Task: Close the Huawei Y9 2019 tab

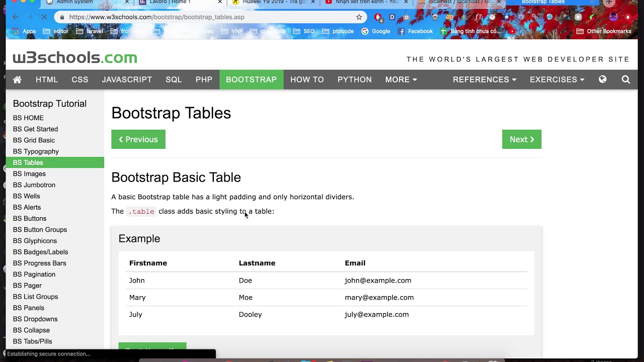Action: 313,2
